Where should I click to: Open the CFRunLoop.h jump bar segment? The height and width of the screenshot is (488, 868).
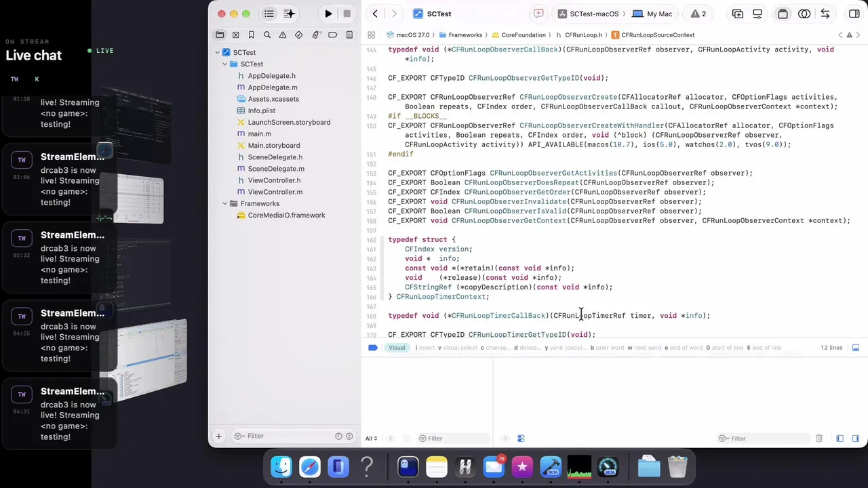579,35
